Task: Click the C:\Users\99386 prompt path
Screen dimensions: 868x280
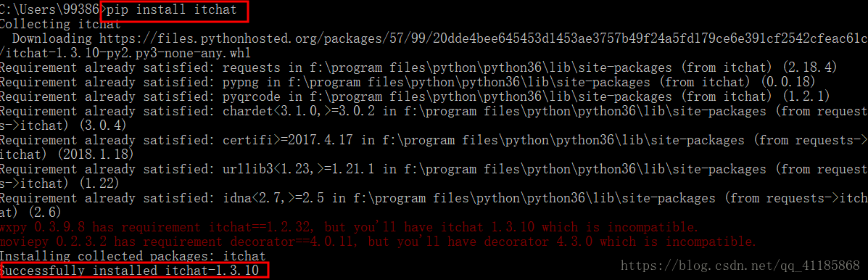Action: [x=50, y=9]
